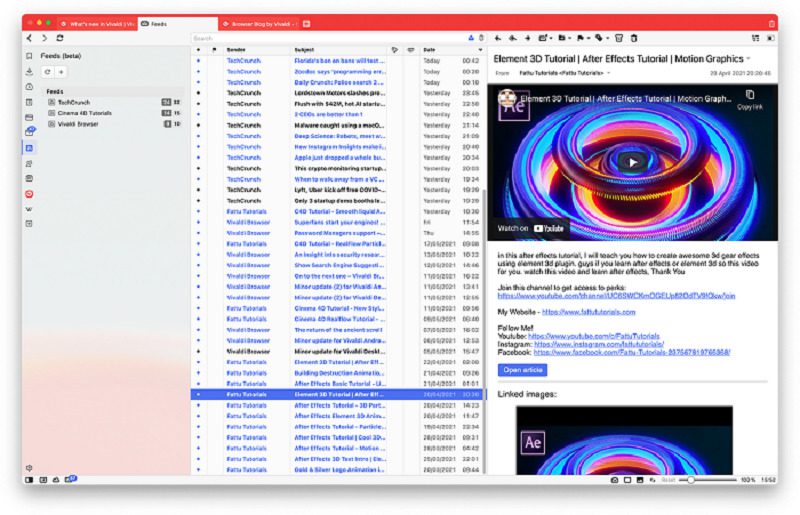Switch to the Browser Blog by Vivaldi tab
Image resolution: width=800 pixels, height=515 pixels.
(x=262, y=21)
